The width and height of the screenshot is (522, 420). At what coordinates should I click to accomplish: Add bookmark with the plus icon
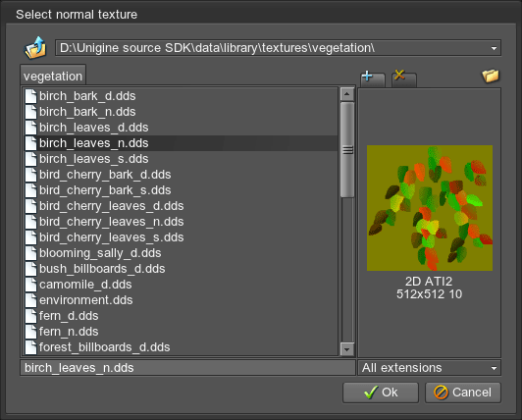(373, 79)
